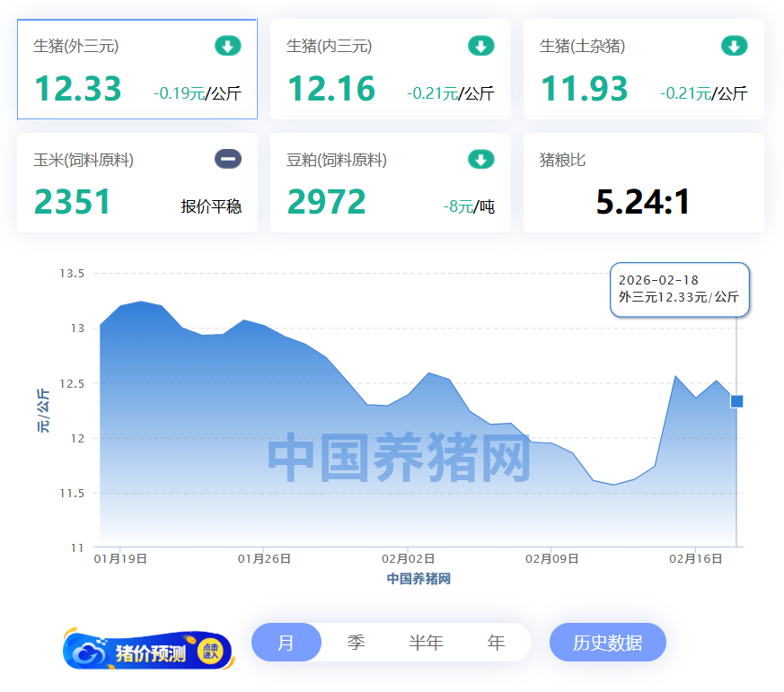Click the down arrow icon on 生猪(外三元) card
The image size is (784, 692).
228,46
